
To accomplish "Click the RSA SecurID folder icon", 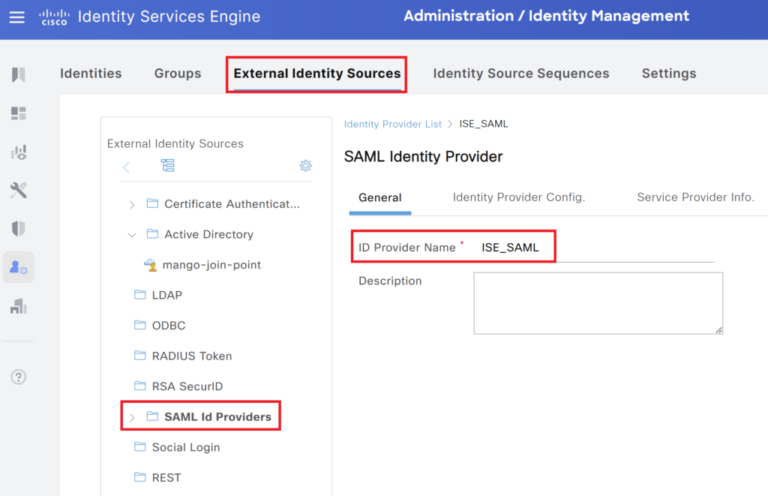I will tap(140, 386).
